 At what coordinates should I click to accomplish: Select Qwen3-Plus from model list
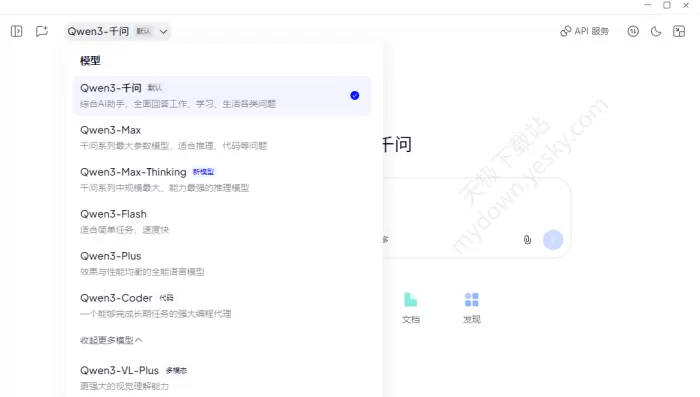(x=222, y=263)
